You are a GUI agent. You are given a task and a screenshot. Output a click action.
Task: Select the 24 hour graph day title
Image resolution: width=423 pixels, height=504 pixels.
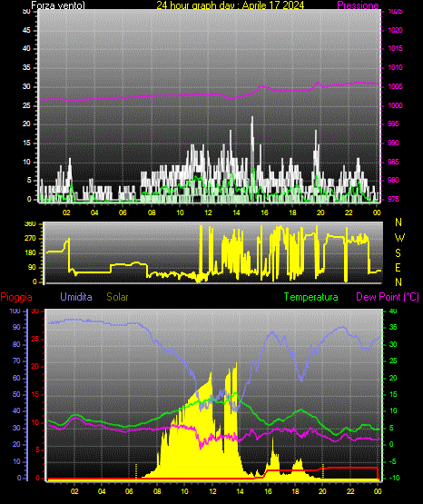click(231, 5)
